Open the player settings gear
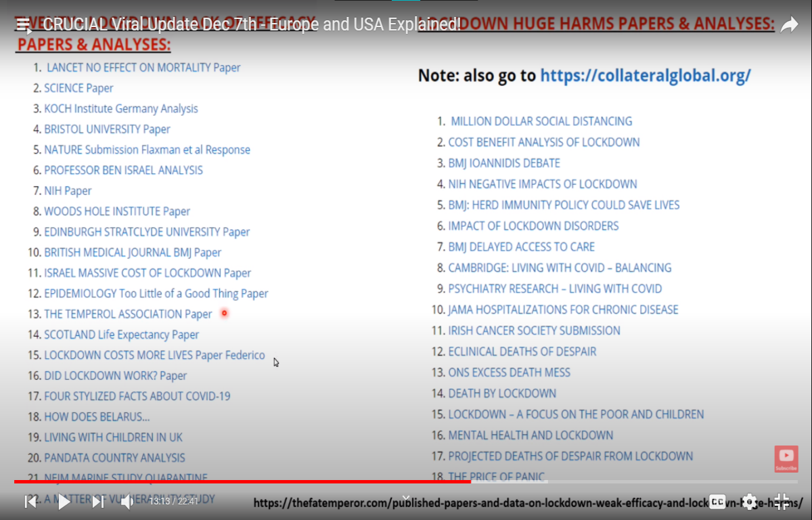Image resolution: width=812 pixels, height=520 pixels. tap(749, 501)
